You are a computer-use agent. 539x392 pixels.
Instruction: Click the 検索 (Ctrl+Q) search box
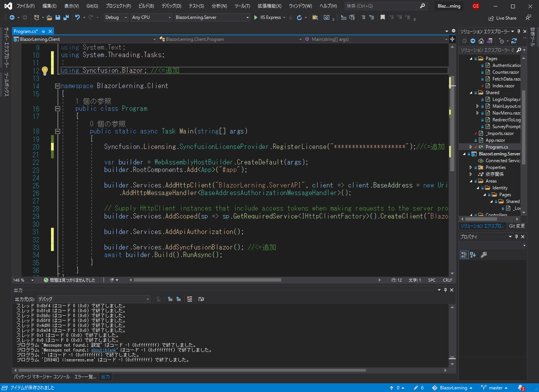[x=386, y=6]
